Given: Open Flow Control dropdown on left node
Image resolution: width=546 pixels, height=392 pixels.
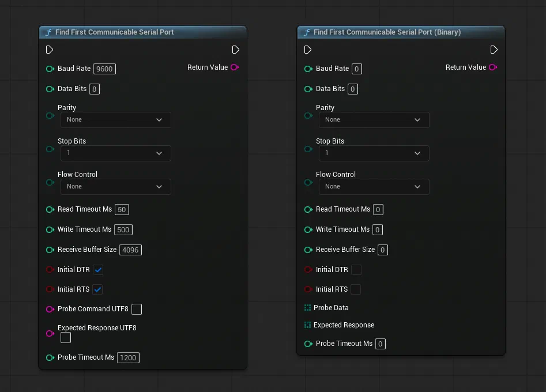Looking at the screenshot, I should coord(116,187).
